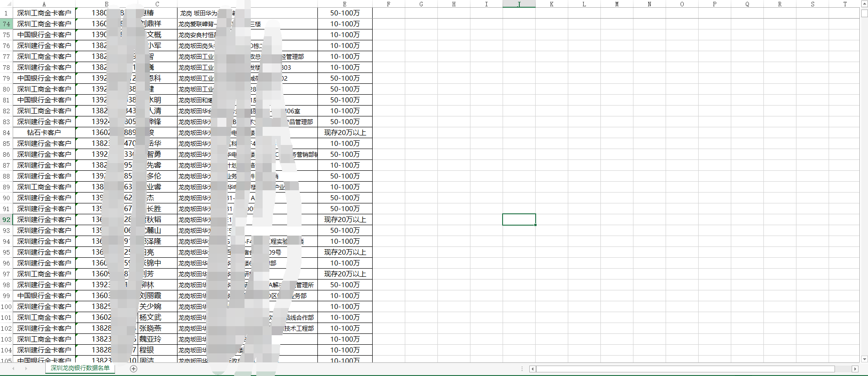Click 深圳工商金卡客户 cell in row 103
This screenshot has width=868, height=376.
44,339
